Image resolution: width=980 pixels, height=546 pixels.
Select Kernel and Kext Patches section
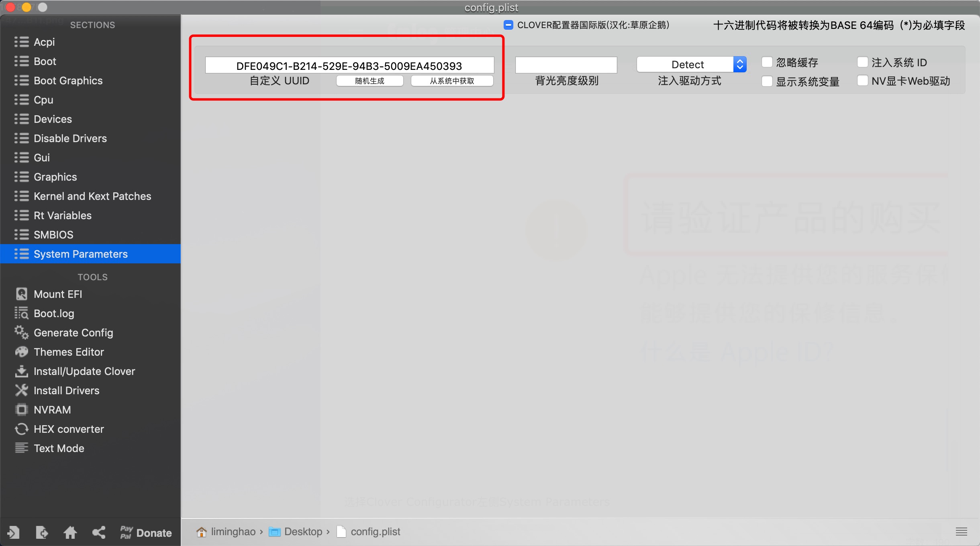(92, 196)
